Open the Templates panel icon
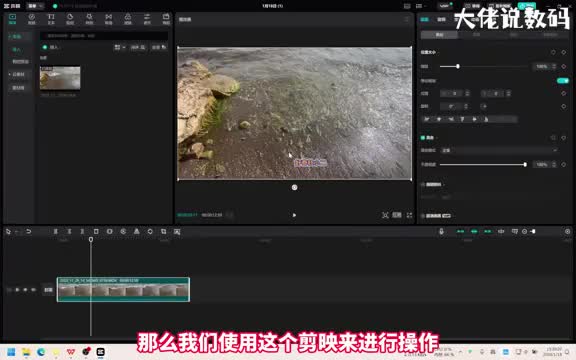 pos(166,19)
